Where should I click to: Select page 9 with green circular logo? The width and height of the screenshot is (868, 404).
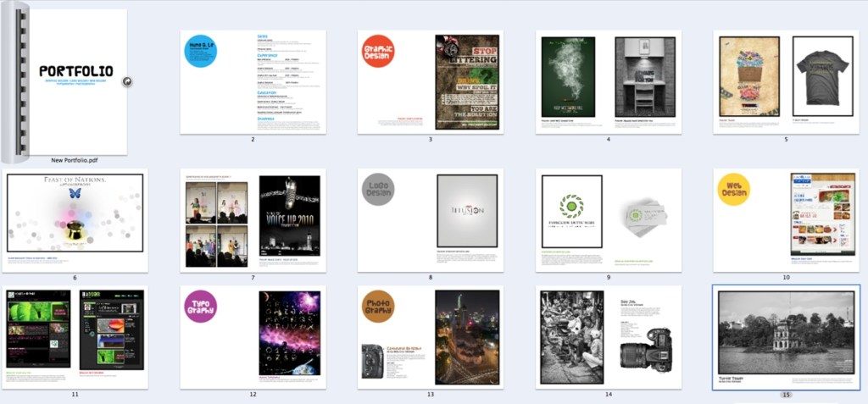point(609,220)
